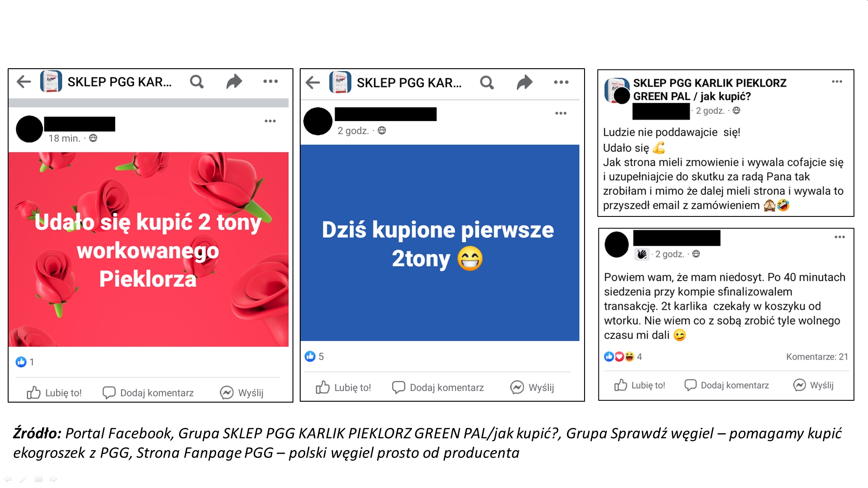Open the SKLEP PGG KARLIK PIEKLORZ GREEN PAL group title
This screenshot has width=868, height=488.
pos(710,89)
